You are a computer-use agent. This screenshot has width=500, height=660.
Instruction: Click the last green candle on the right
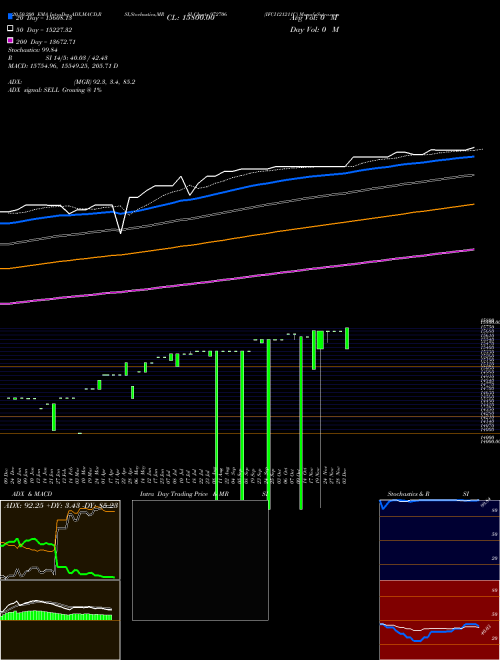pyautogui.click(x=347, y=338)
